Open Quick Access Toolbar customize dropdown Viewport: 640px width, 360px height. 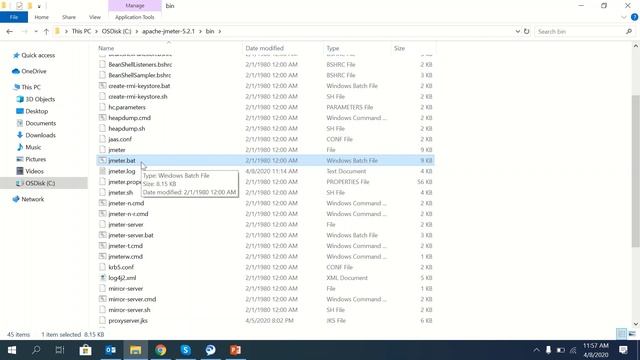(x=39, y=6)
